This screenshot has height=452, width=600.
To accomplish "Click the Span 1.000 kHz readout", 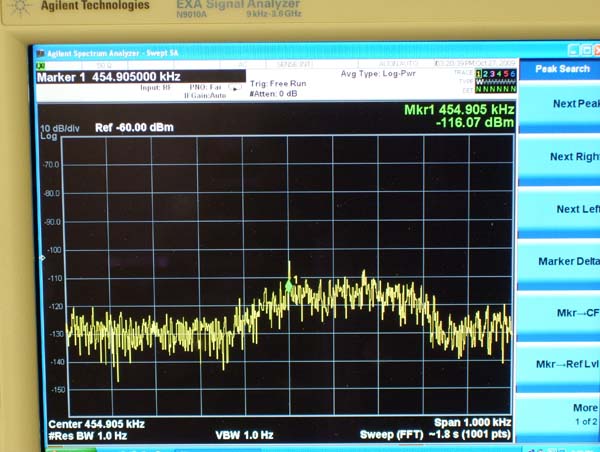I will click(473, 423).
